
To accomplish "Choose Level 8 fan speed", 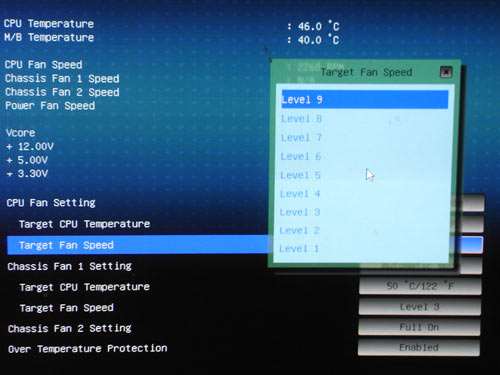I will tap(365, 119).
